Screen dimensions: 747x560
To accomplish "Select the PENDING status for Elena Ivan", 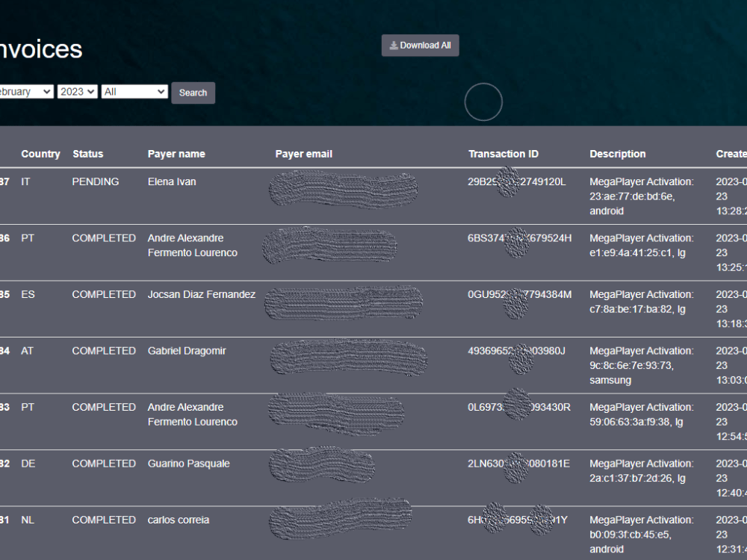I will [x=96, y=181].
